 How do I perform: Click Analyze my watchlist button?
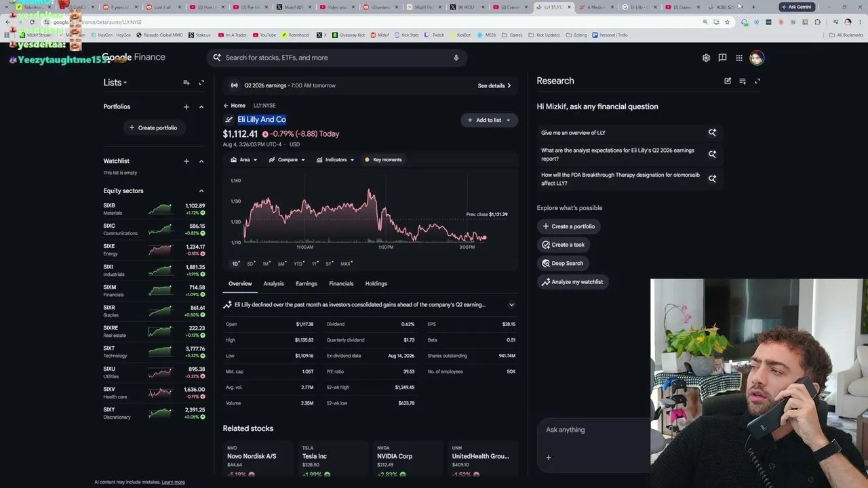click(x=573, y=282)
